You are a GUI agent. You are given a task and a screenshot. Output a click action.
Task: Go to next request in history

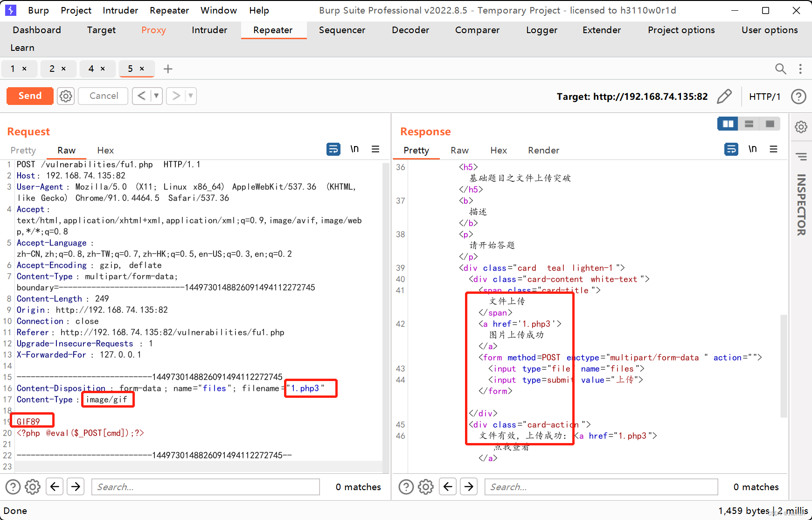176,96
